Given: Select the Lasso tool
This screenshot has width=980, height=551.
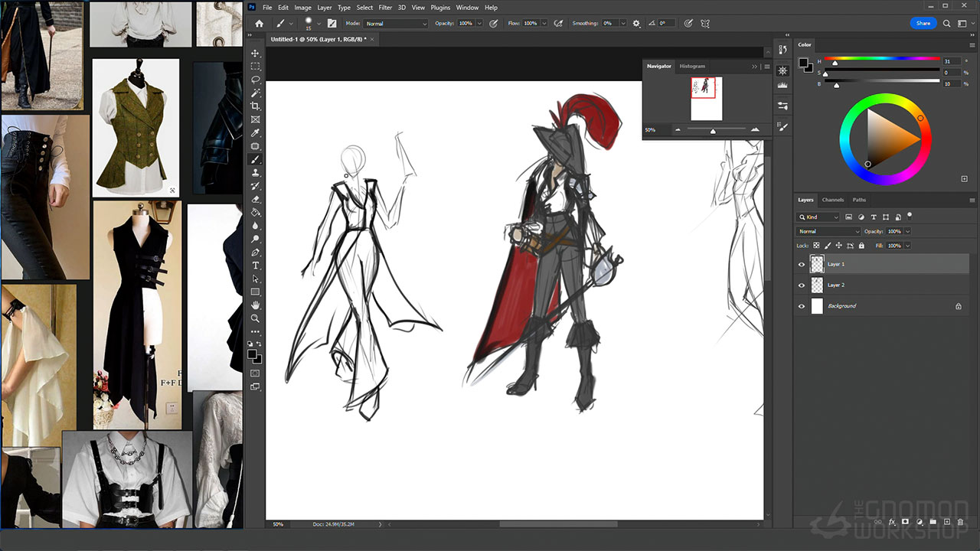Looking at the screenshot, I should pyautogui.click(x=256, y=80).
